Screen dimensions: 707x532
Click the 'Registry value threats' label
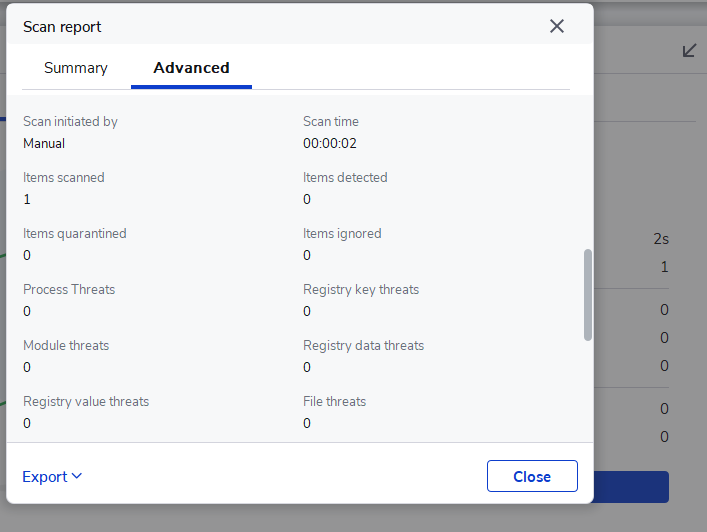click(86, 401)
